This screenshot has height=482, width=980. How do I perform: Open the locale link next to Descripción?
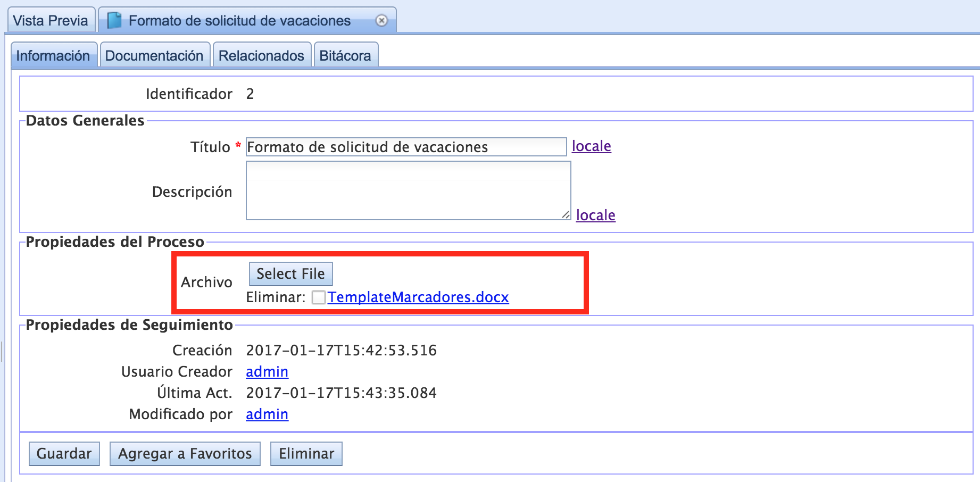tap(596, 215)
